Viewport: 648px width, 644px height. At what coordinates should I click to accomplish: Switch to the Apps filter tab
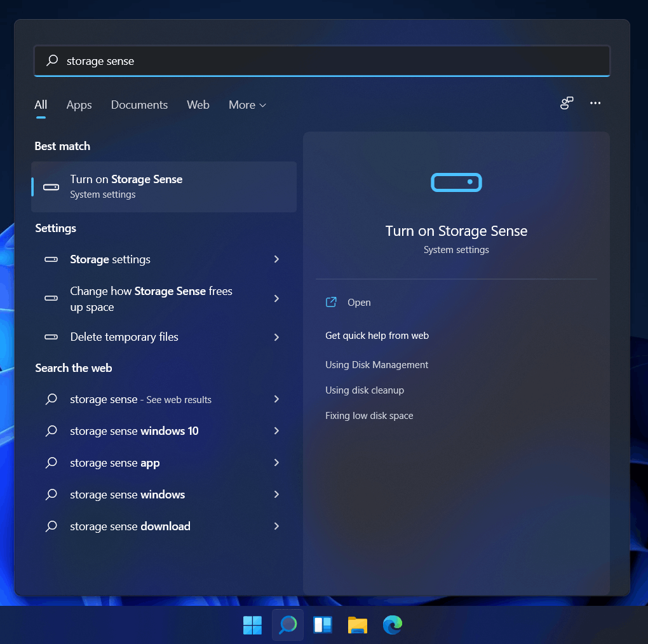[79, 105]
